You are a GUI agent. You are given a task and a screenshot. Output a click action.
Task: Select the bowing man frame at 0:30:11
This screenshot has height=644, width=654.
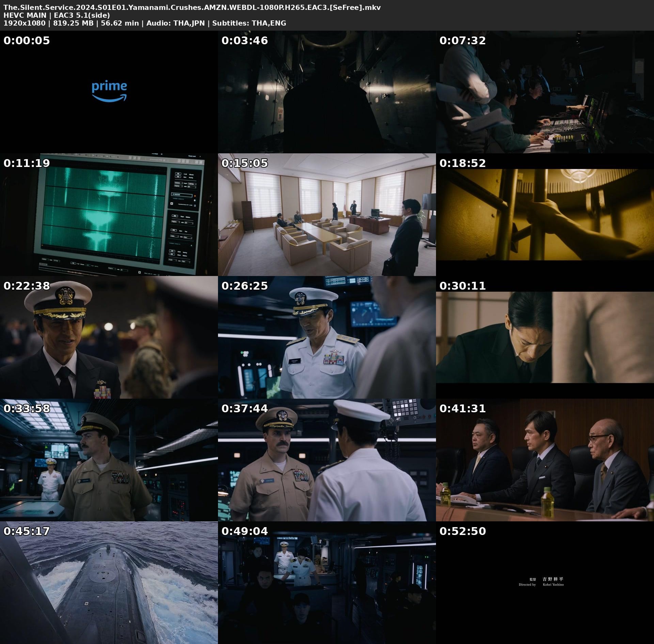click(x=545, y=337)
